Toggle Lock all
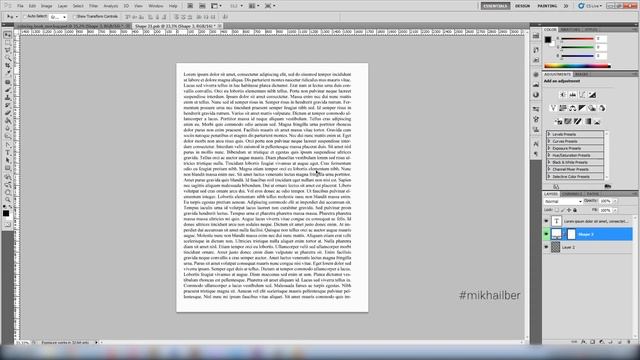The image size is (640, 360). [x=575, y=210]
